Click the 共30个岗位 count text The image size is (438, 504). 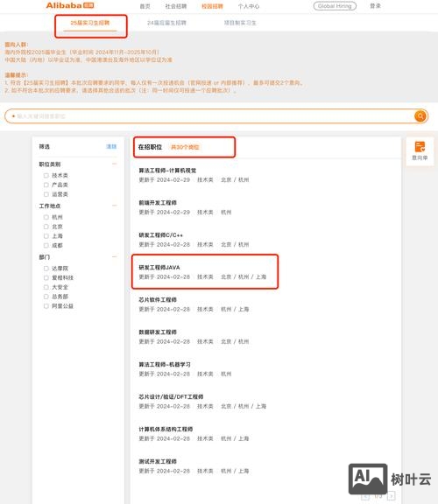pyautogui.click(x=185, y=147)
